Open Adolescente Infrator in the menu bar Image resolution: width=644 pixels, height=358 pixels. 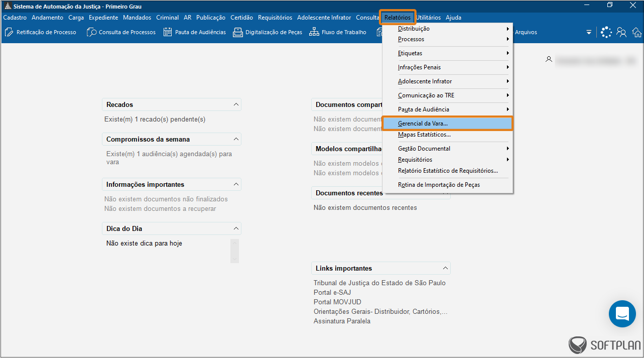324,18
